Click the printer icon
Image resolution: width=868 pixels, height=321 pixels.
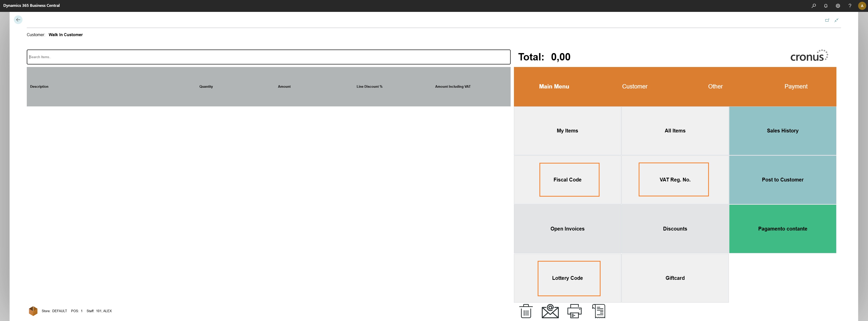[x=574, y=311]
